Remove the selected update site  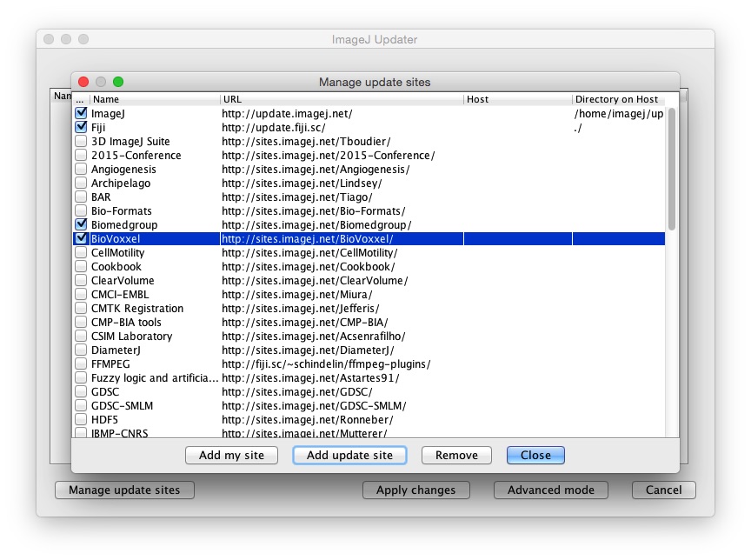(456, 455)
